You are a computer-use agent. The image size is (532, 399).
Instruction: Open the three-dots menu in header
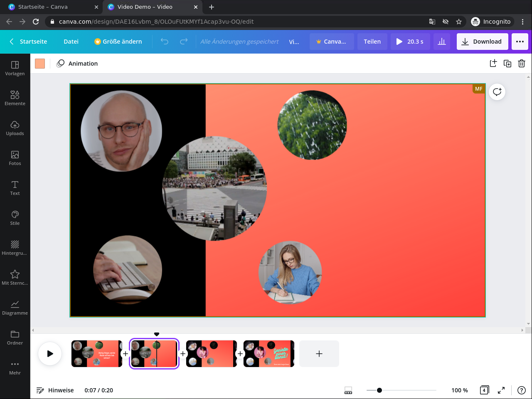[520, 42]
